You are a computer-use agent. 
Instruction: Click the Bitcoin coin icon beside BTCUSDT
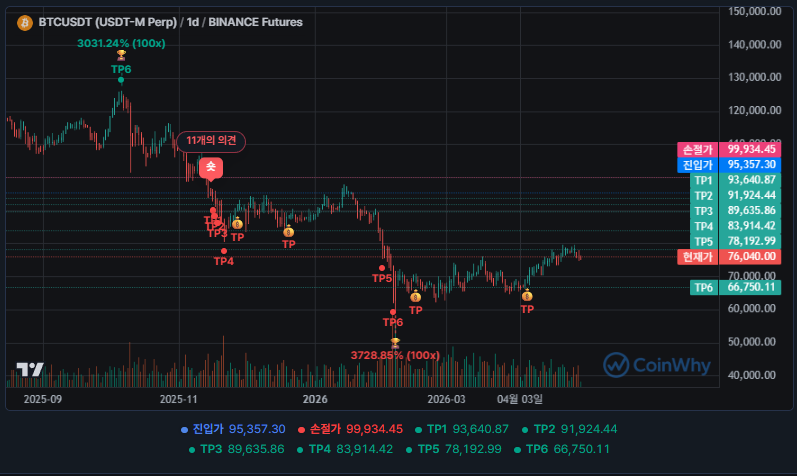tap(24, 23)
